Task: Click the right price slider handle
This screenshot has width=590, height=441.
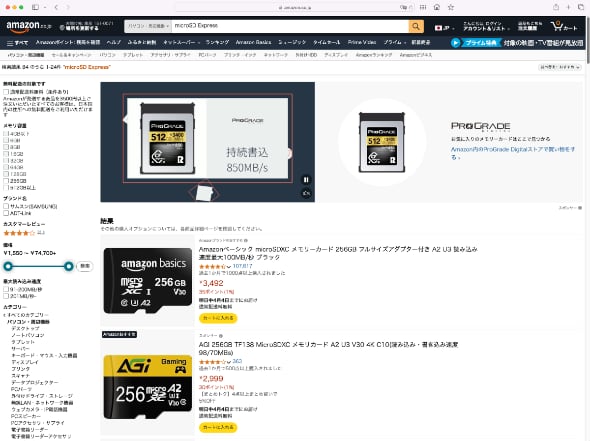Action: [68, 266]
